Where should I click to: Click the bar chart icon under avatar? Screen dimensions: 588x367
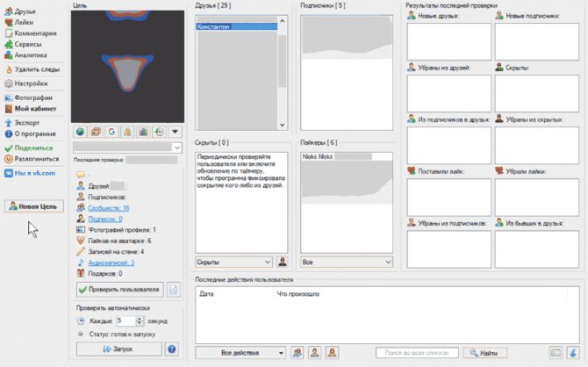143,132
